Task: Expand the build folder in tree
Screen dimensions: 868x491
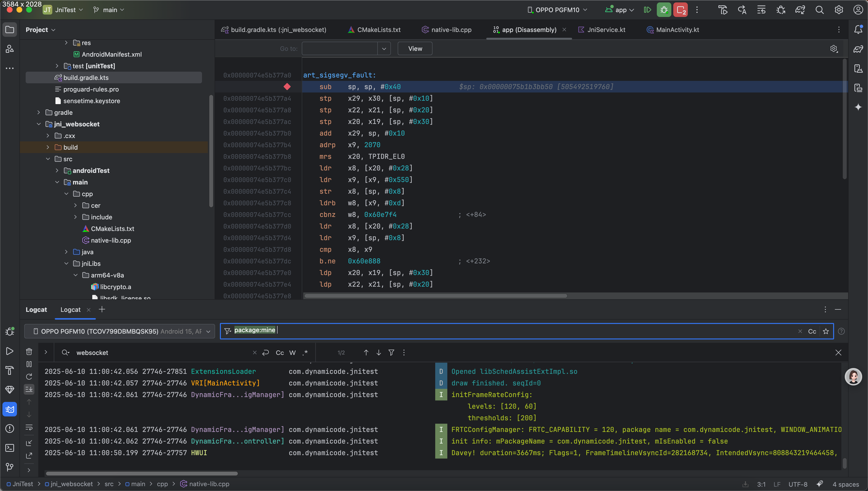Action: pos(48,147)
